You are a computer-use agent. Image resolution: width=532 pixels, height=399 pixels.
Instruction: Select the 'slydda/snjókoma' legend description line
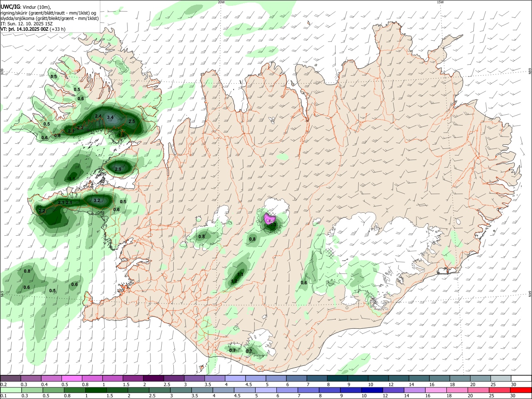(49, 18)
